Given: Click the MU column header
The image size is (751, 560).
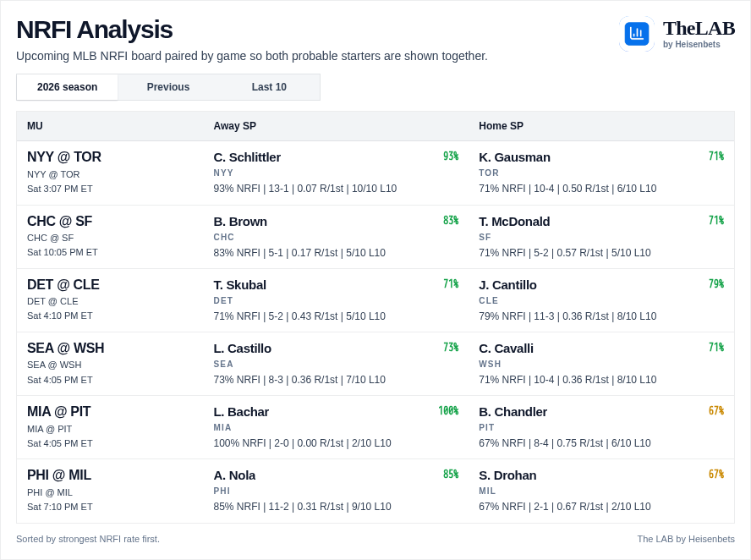Looking at the screenshot, I should coord(35,126).
